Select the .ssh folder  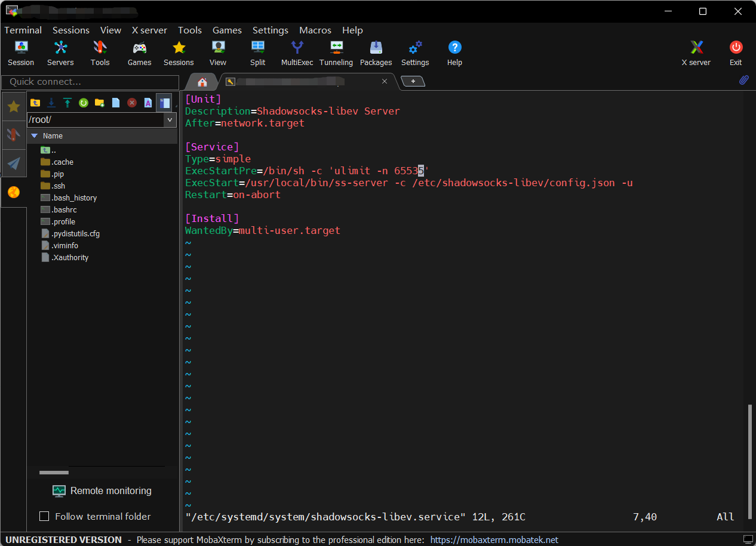(x=53, y=186)
